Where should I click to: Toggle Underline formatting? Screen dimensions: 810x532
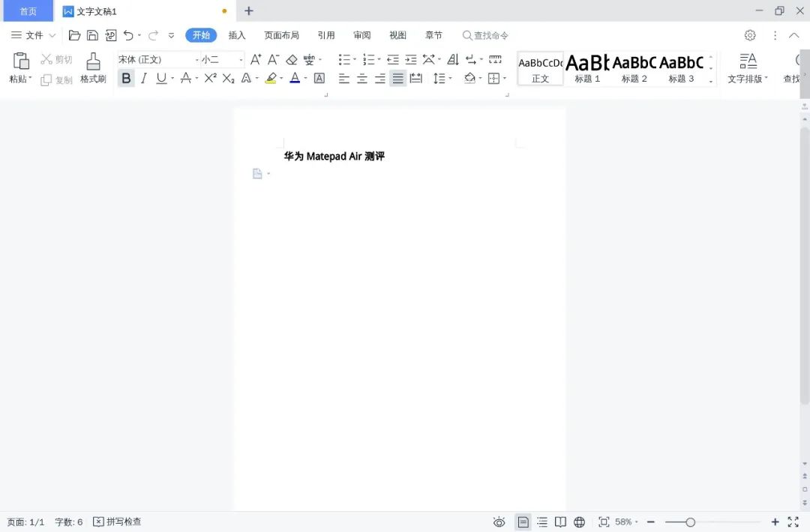(x=161, y=79)
